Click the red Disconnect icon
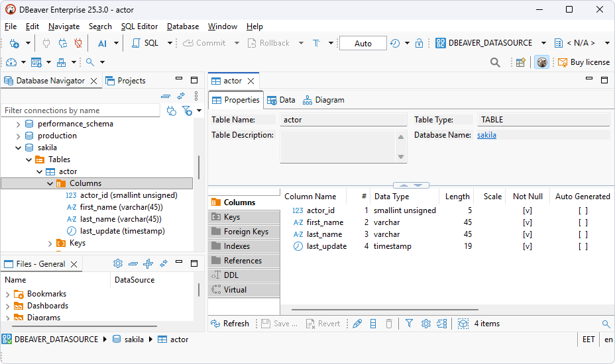615x364 pixels. point(78,43)
